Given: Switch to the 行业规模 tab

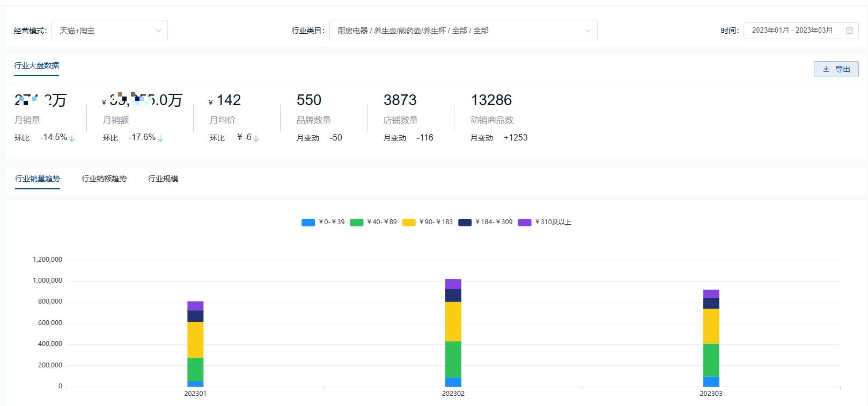Looking at the screenshot, I should tap(163, 179).
